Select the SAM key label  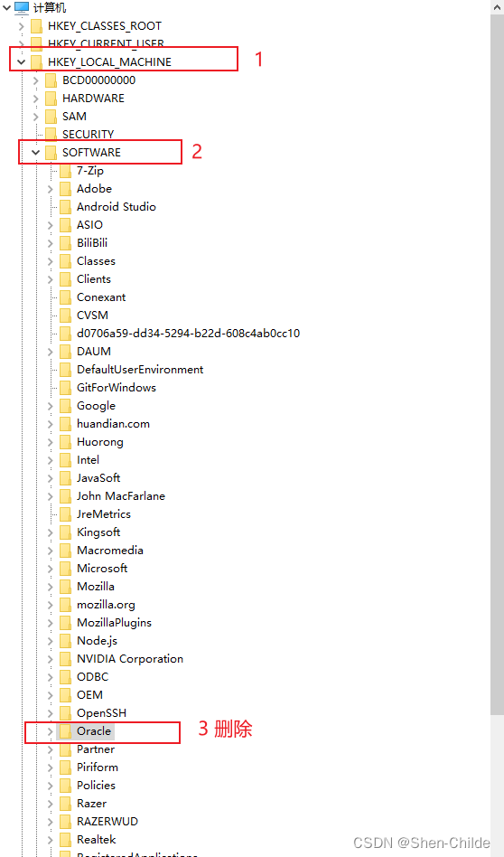coord(74,117)
